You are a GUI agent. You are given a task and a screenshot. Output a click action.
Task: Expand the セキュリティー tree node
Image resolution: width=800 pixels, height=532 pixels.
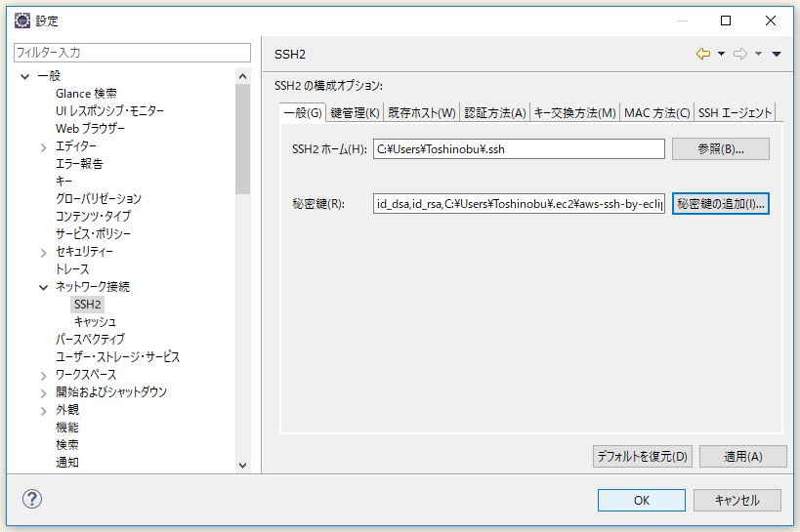(x=43, y=253)
